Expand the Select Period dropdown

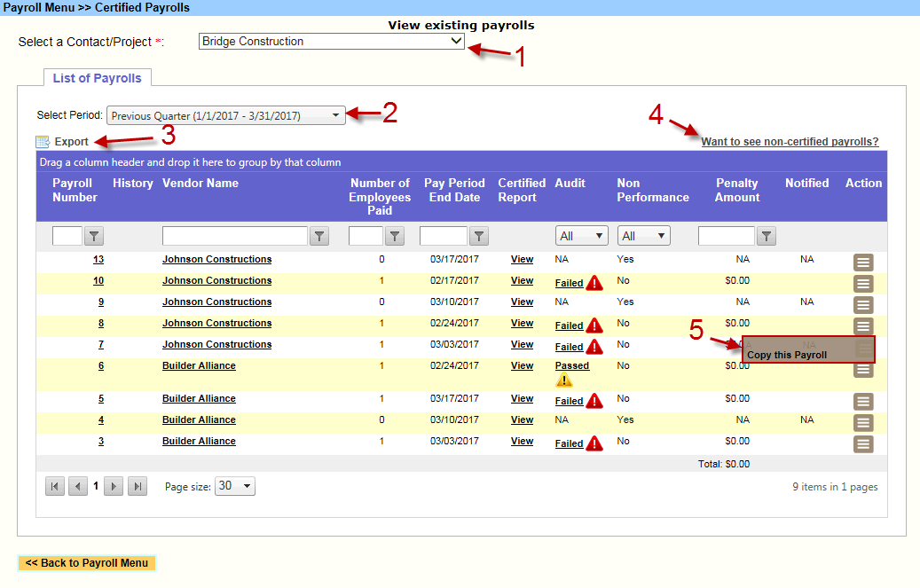(x=225, y=116)
